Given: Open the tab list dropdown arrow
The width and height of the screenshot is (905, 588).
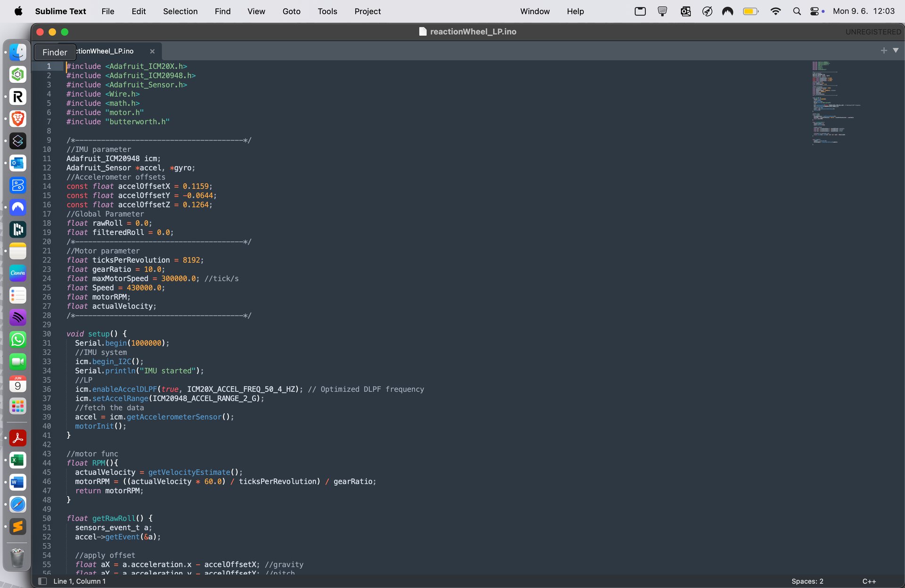Looking at the screenshot, I should coord(896,50).
